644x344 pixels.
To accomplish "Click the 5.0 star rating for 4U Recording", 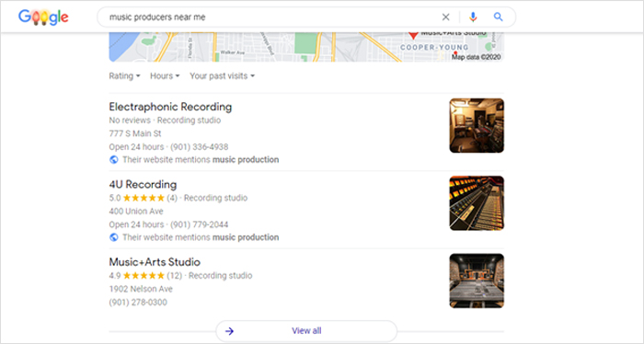I will pos(143,198).
